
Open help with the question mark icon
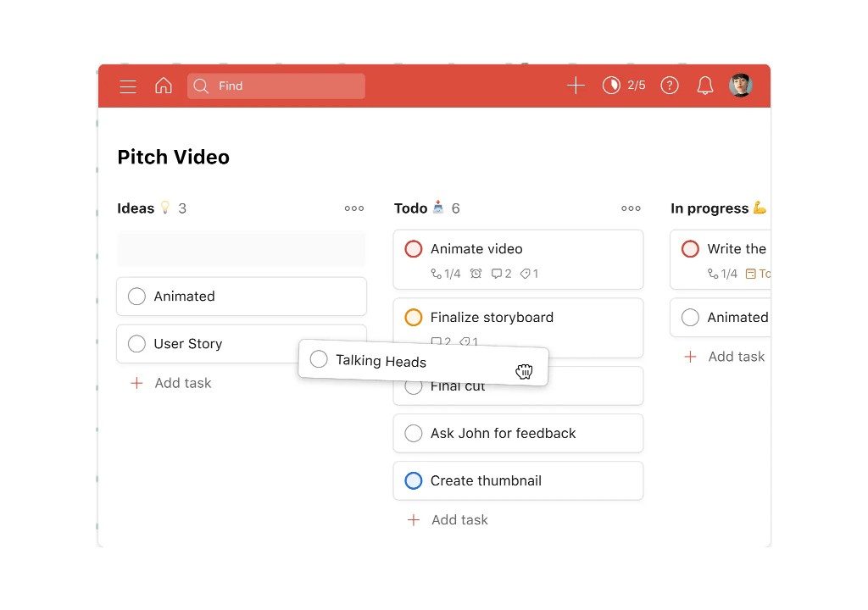(669, 85)
